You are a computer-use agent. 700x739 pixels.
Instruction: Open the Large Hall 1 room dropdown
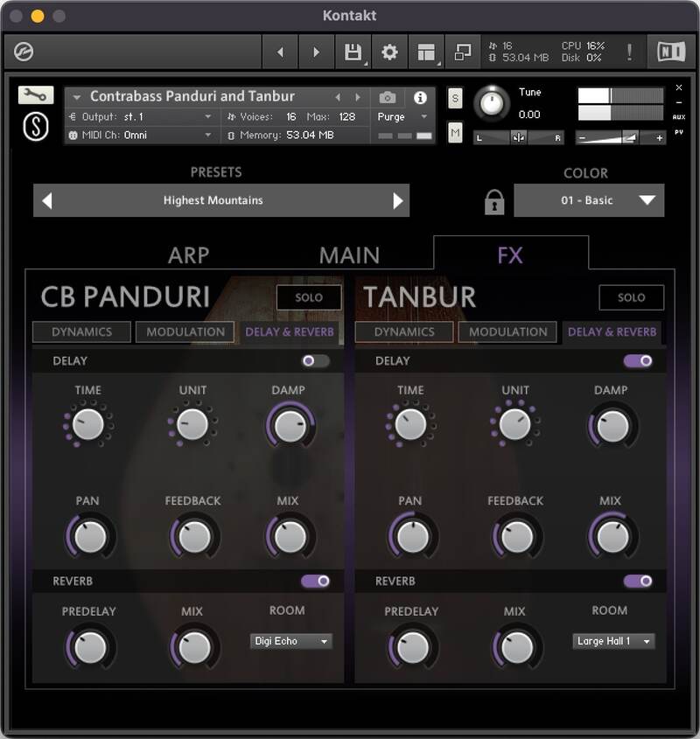tap(613, 641)
